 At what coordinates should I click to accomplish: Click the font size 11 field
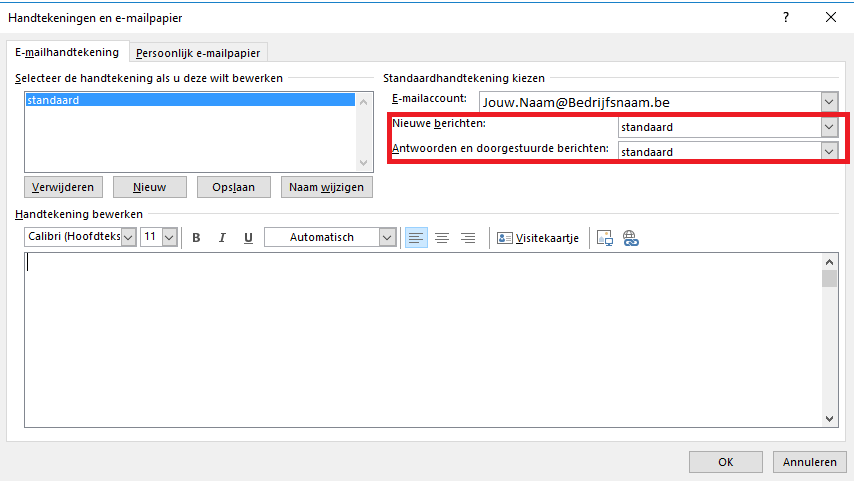pos(151,238)
